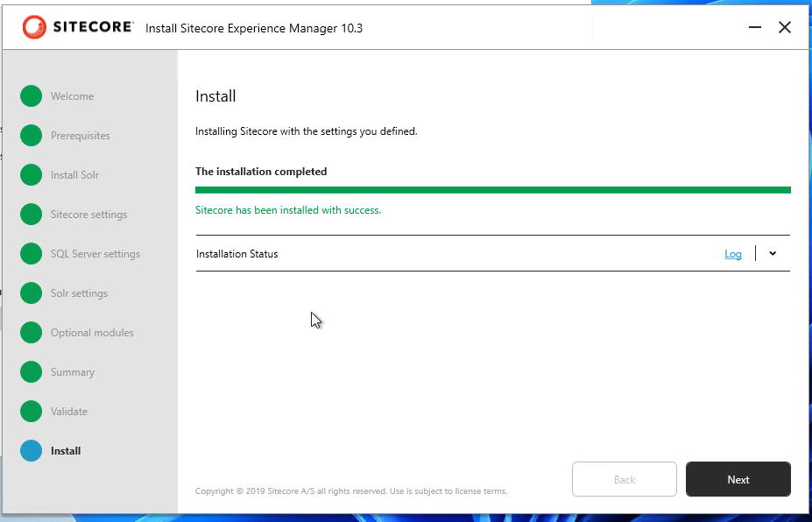The image size is (812, 522).
Task: Close the Sitecore installer window
Action: point(785,28)
